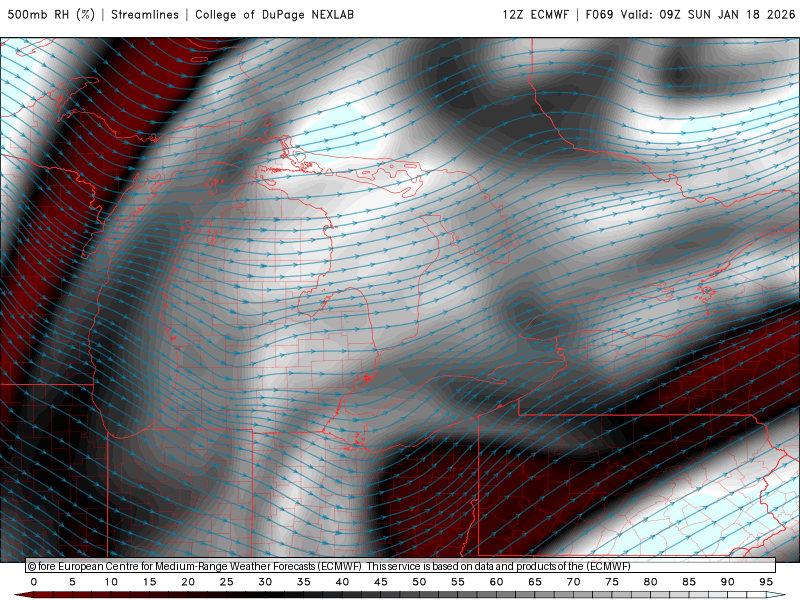Click the "85" colorbar scale label
This screenshot has height=600, width=800.
click(689, 582)
